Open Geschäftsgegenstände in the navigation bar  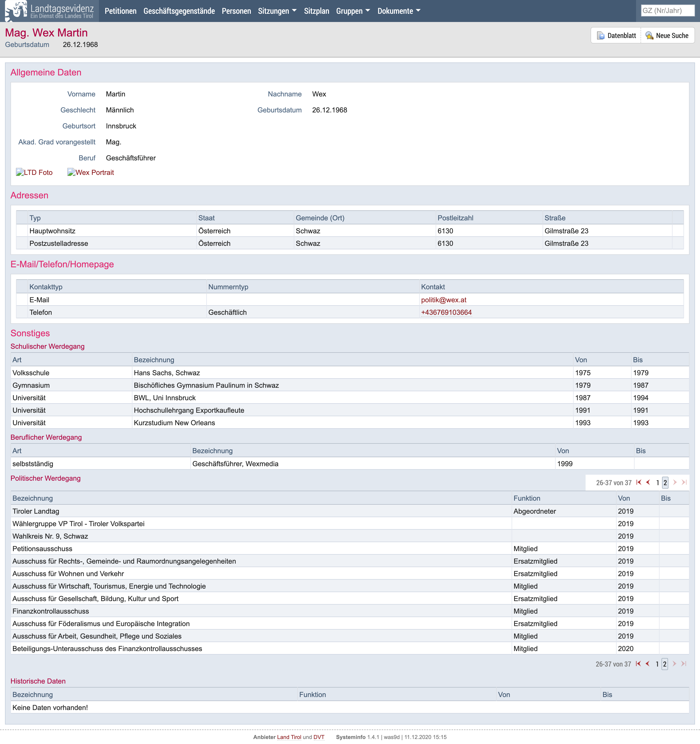179,11
